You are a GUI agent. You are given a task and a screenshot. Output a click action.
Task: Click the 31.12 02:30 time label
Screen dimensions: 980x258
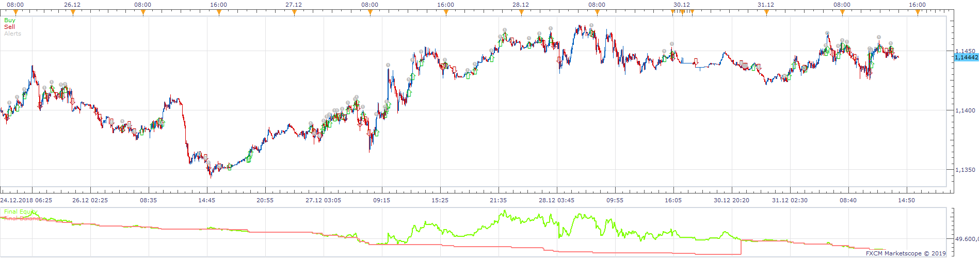(790, 200)
